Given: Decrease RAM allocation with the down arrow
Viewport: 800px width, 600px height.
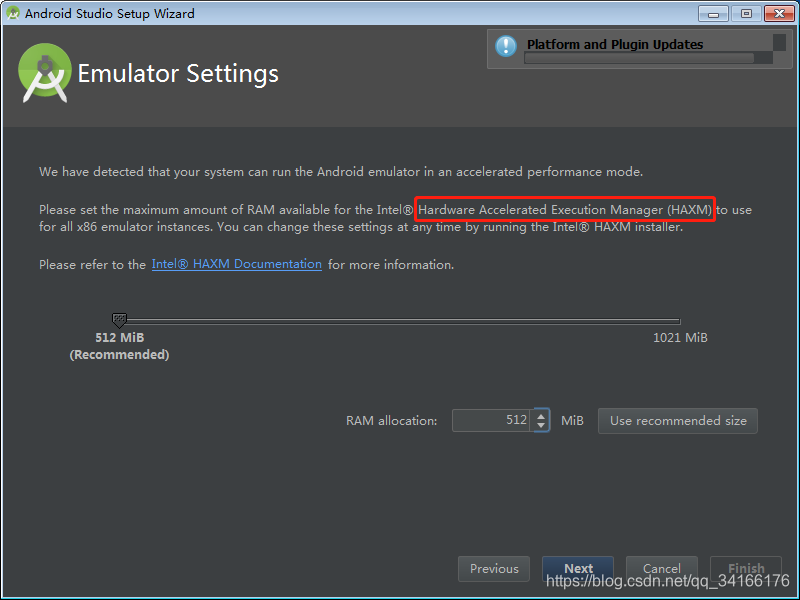Looking at the screenshot, I should click(x=541, y=426).
